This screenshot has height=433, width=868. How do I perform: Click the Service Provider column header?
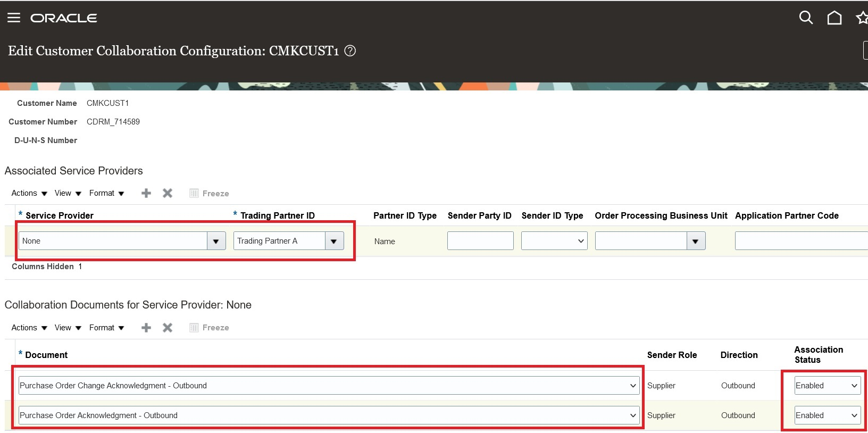(60, 215)
